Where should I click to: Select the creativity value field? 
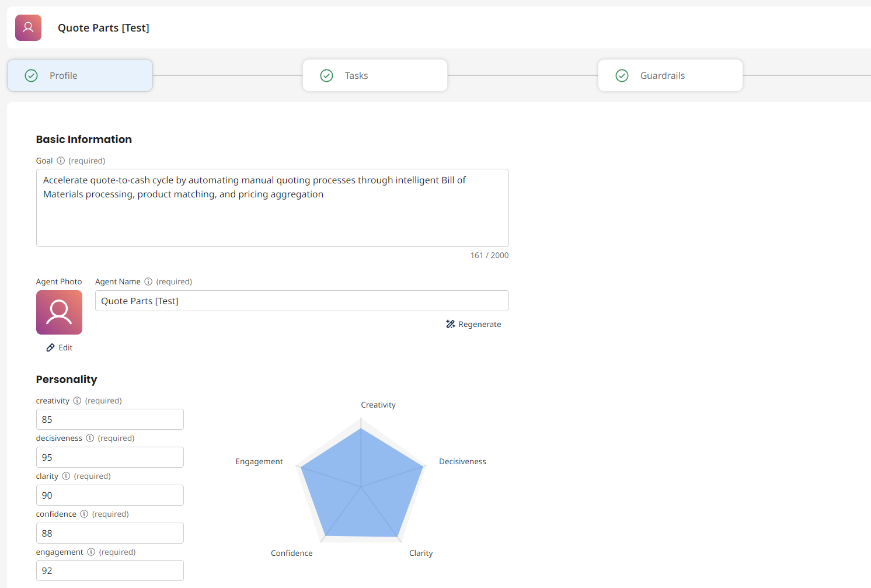point(110,419)
